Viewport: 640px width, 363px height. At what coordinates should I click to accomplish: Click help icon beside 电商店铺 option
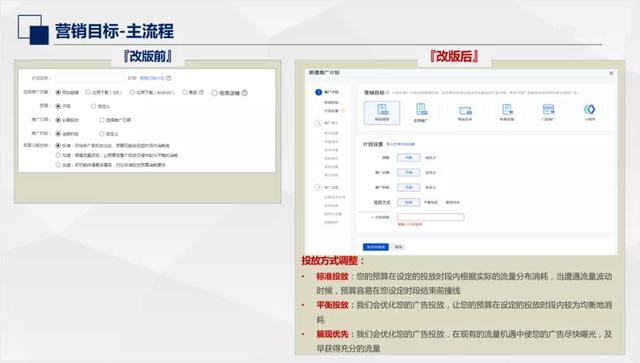point(244,93)
